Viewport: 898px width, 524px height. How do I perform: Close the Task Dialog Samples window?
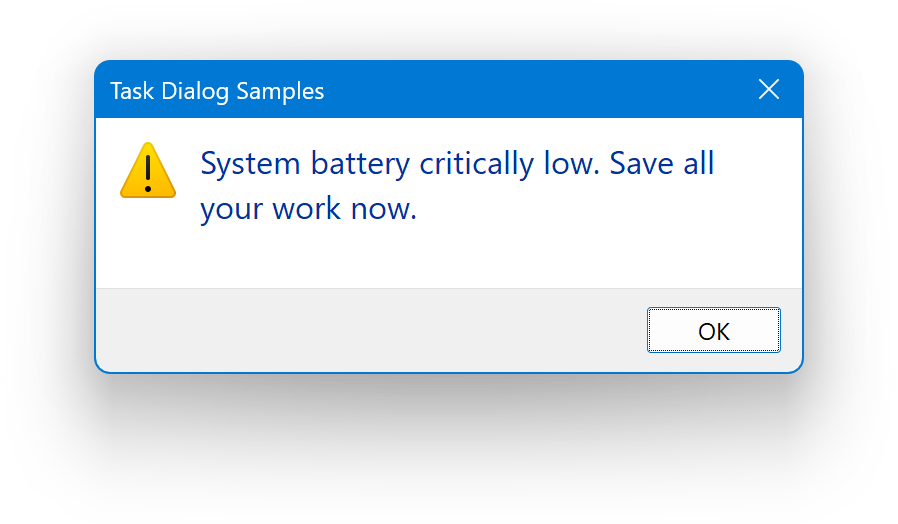(x=768, y=90)
